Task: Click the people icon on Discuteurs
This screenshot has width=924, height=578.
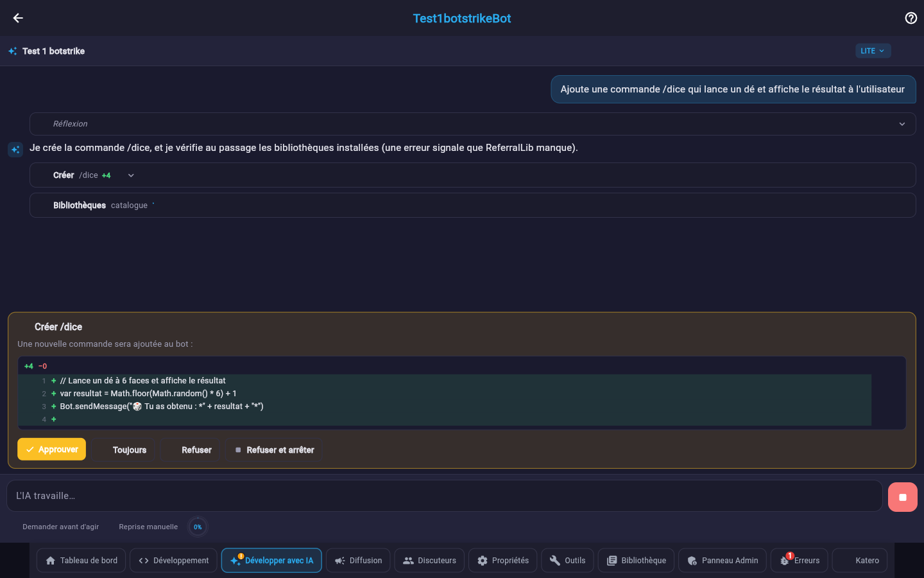Action: tap(408, 561)
